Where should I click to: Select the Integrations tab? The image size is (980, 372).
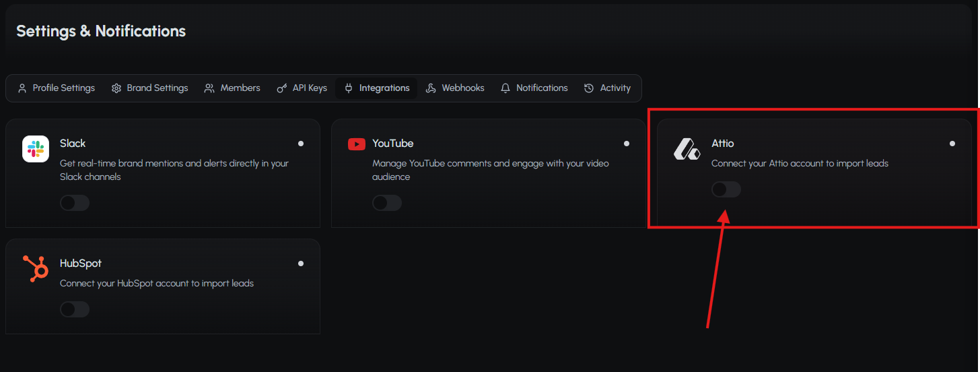pos(376,88)
